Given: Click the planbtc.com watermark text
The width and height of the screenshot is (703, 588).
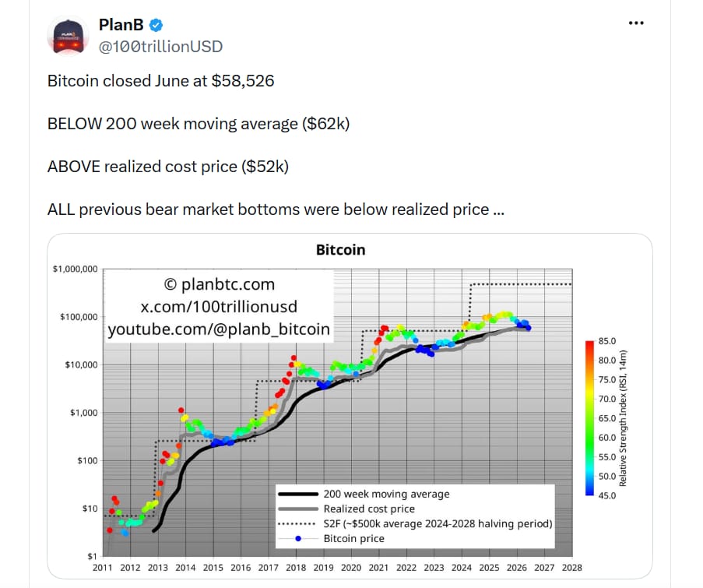Looking at the screenshot, I should 220,284.
